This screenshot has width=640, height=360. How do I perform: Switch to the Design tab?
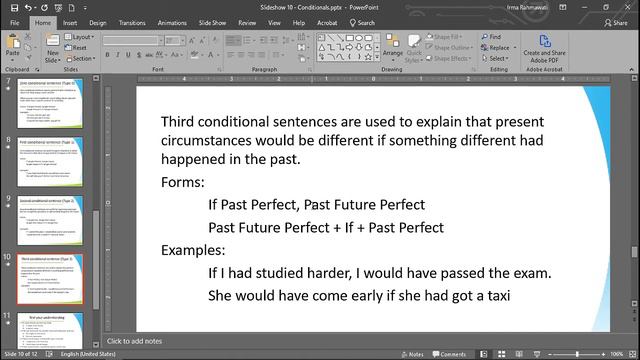click(x=98, y=23)
